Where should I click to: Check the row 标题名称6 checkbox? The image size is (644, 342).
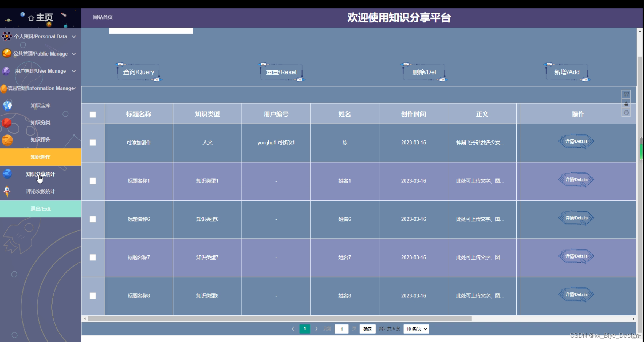[93, 219]
